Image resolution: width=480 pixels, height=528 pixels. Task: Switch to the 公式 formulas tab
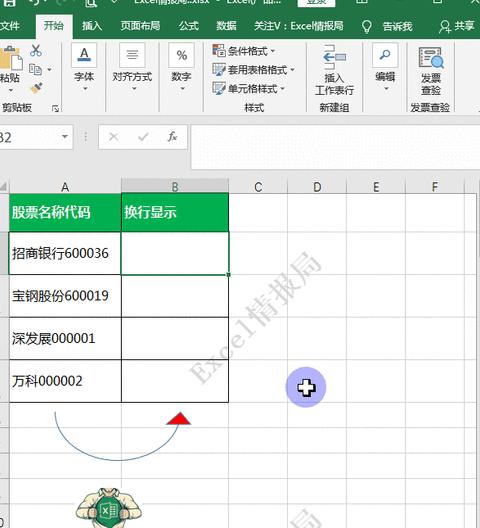tap(189, 26)
